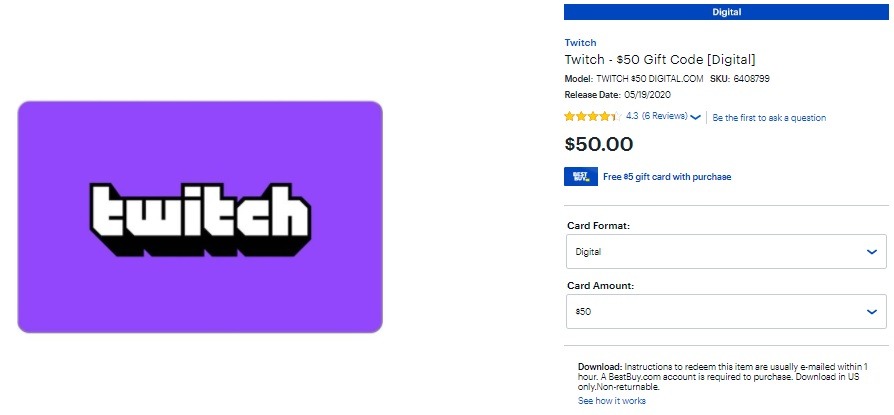
Task: Click the purple Twitch gift card image
Action: 200,217
